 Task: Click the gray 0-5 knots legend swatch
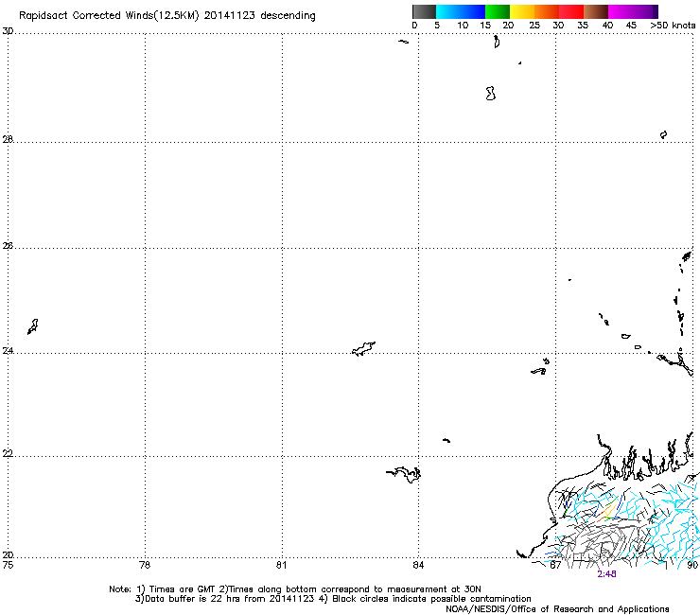click(x=424, y=11)
